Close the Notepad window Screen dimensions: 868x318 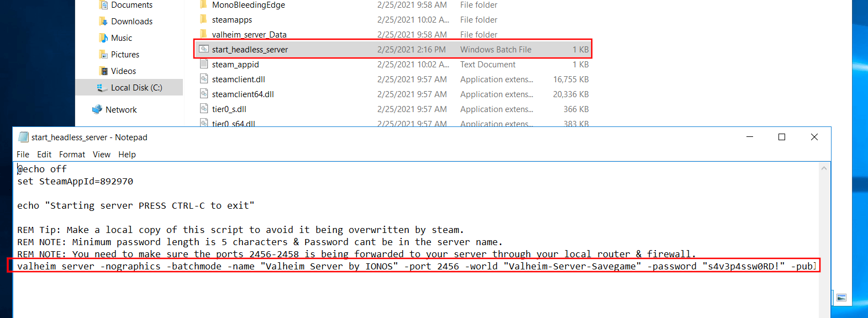tap(814, 137)
